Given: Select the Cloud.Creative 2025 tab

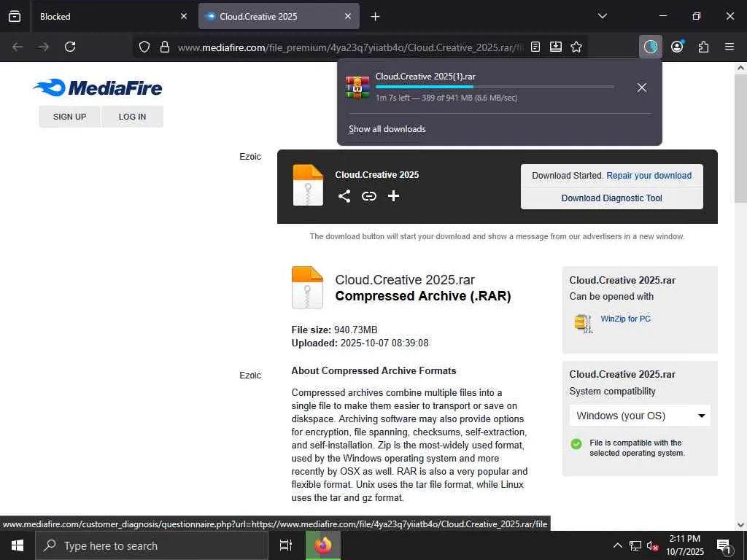Looking at the screenshot, I should pos(279,16).
